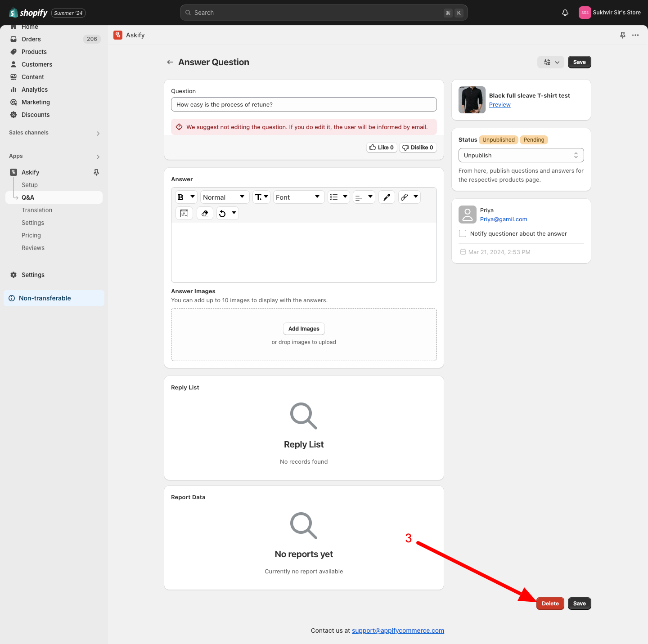
Task: Click the Shopify search bar
Action: point(324,13)
